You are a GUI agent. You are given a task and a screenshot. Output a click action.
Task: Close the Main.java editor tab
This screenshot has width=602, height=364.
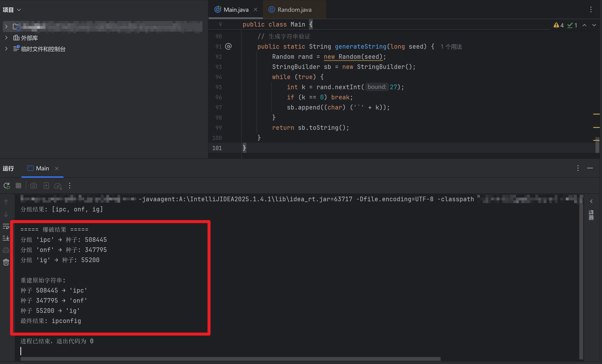click(256, 9)
